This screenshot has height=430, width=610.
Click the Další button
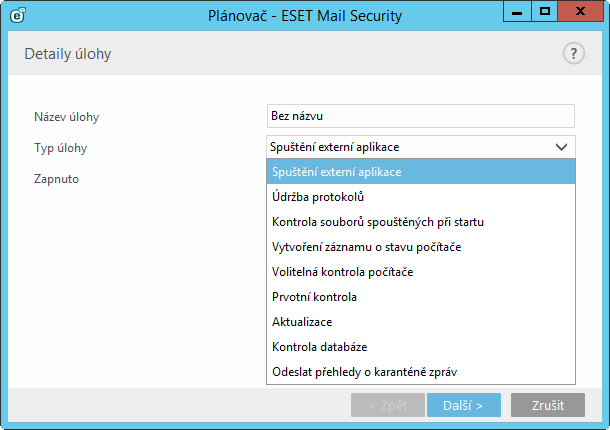click(x=464, y=405)
